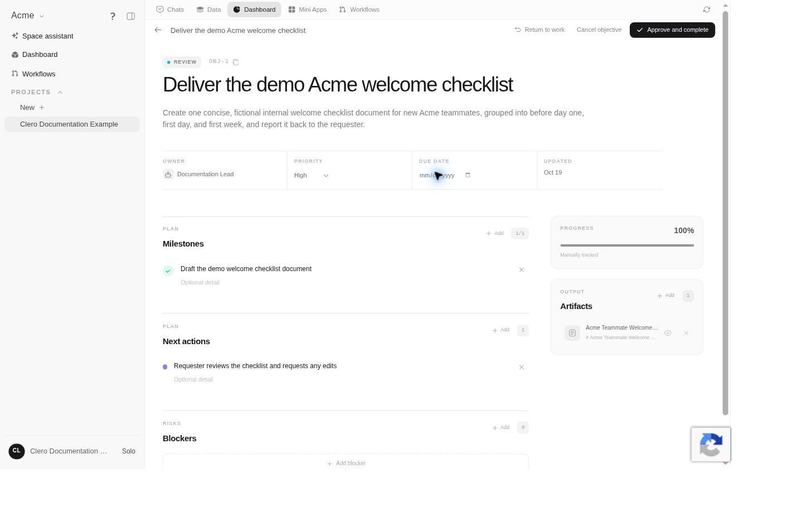812x521 pixels.
Task: Remove the Acme Teammate Welcome artifact
Action: [687, 333]
